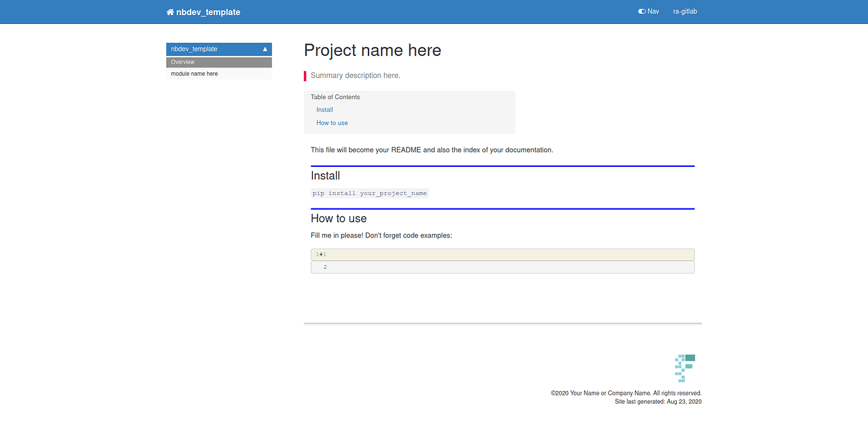868x442 pixels.
Task: Navigate to How to use section
Action: (332, 122)
